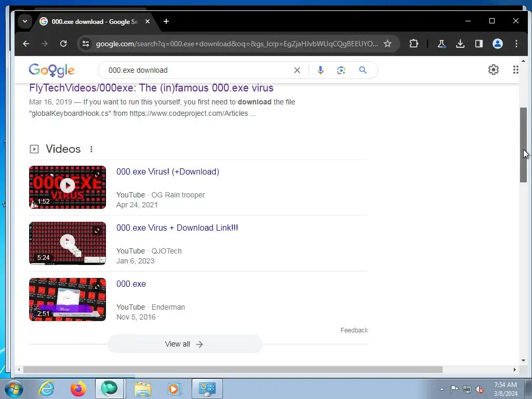Image resolution: width=532 pixels, height=399 pixels.
Task: Click the forward navigation arrow
Action: pos(45,44)
